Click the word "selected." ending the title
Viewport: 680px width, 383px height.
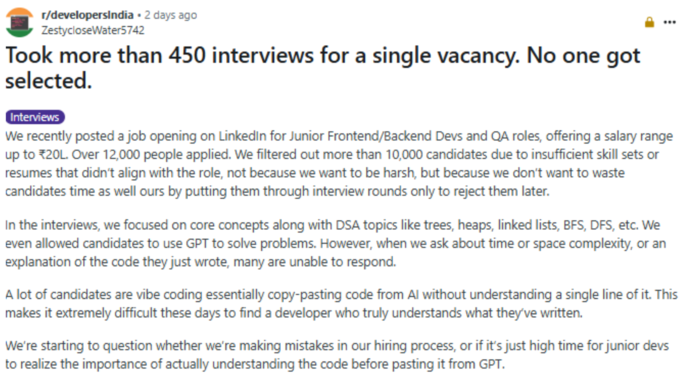pyautogui.click(x=49, y=81)
